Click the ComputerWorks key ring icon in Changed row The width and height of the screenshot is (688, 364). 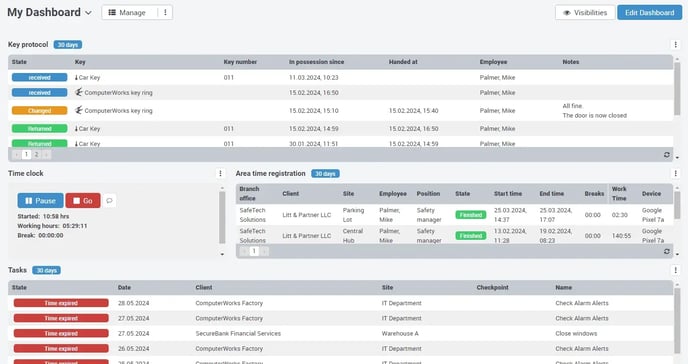pyautogui.click(x=78, y=110)
